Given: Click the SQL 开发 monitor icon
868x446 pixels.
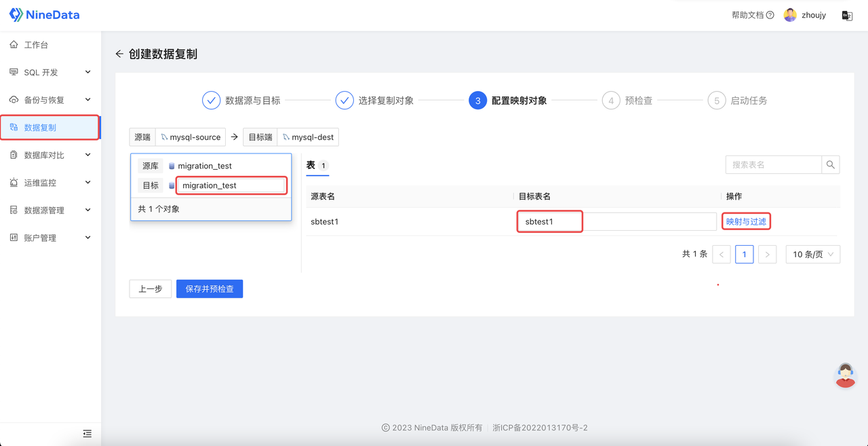Looking at the screenshot, I should coord(14,72).
